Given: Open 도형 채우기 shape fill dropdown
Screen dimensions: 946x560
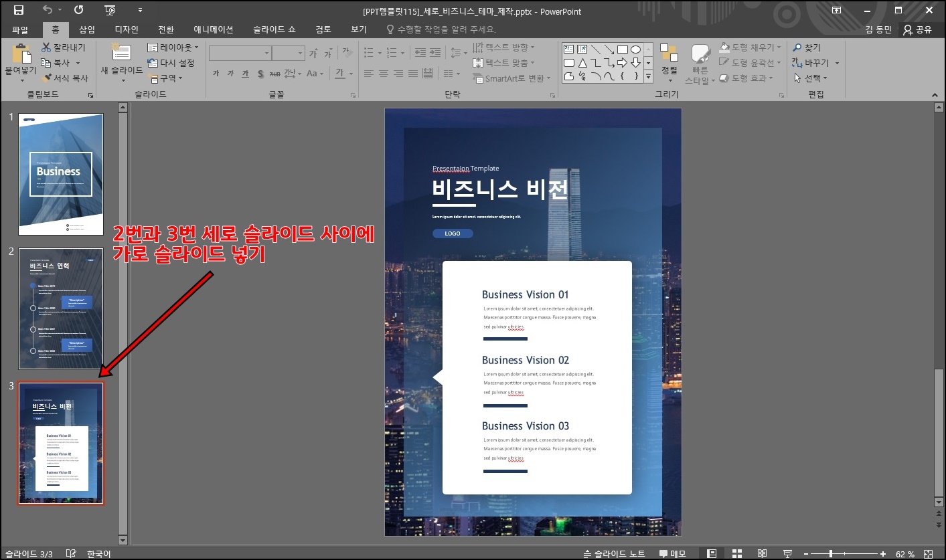Looking at the screenshot, I should click(748, 48).
